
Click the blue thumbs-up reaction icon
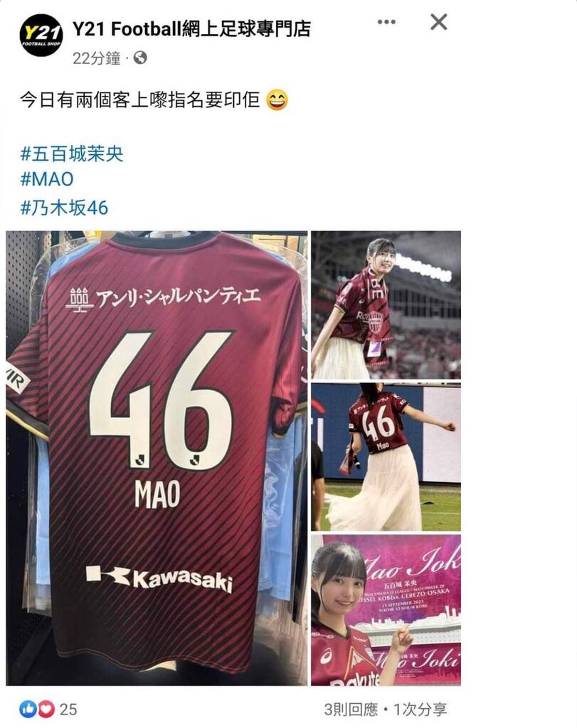pos(28,709)
